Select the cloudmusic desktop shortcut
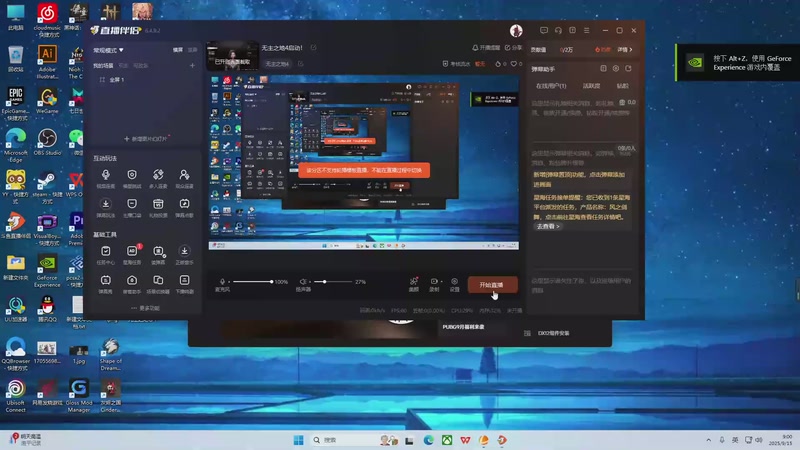This screenshot has width=800, height=450. pyautogui.click(x=47, y=19)
